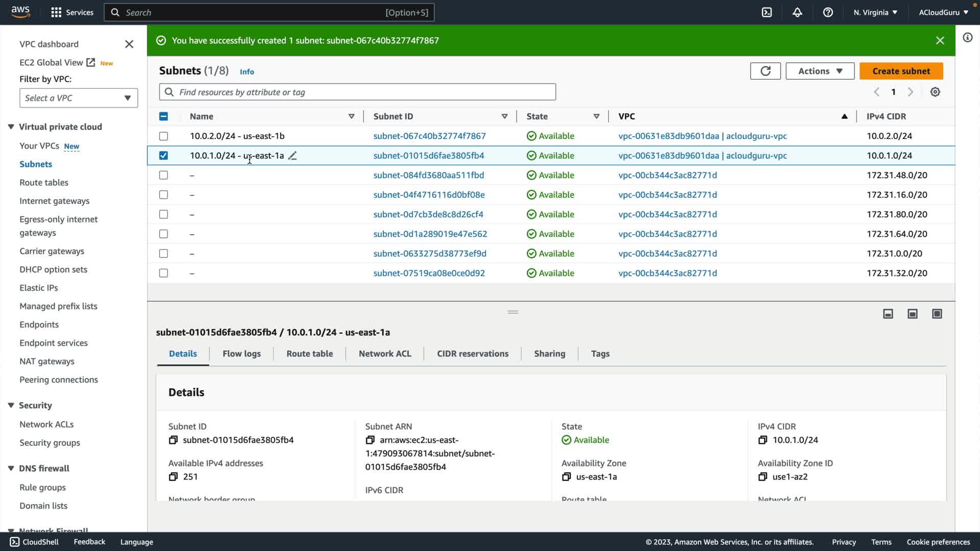Open the Network ACL tab
This screenshot has height=551, width=980.
click(x=384, y=354)
